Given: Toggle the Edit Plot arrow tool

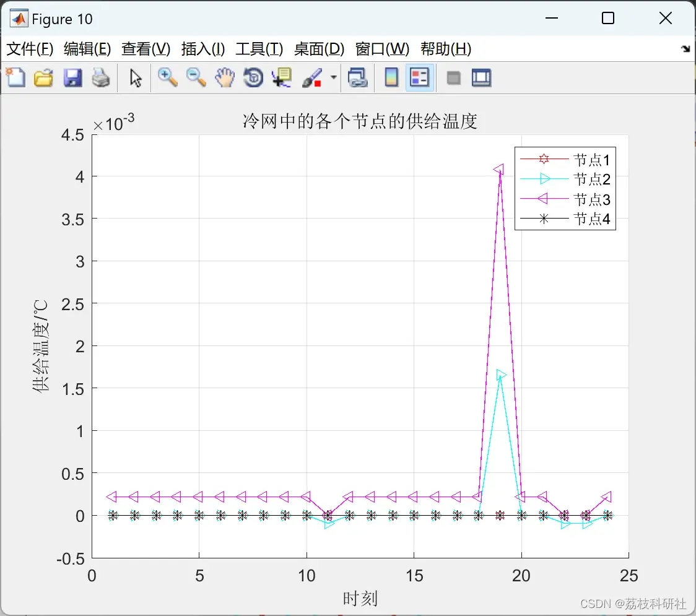Looking at the screenshot, I should 136,78.
